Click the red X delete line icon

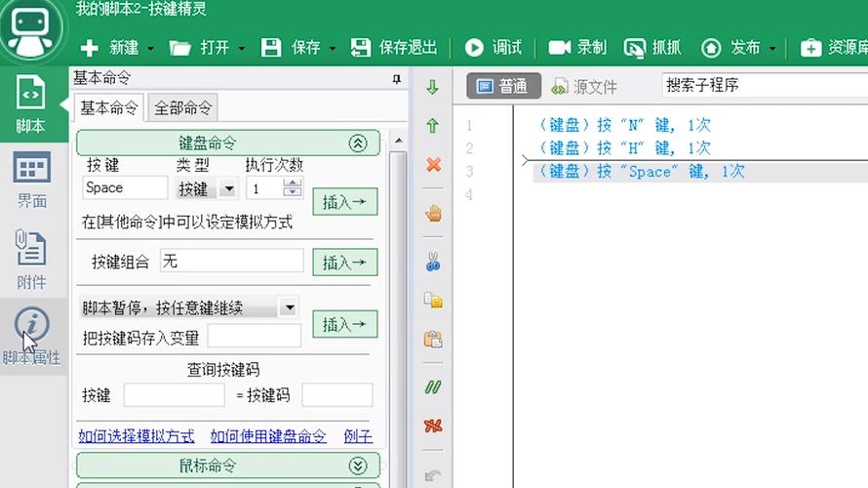(433, 165)
